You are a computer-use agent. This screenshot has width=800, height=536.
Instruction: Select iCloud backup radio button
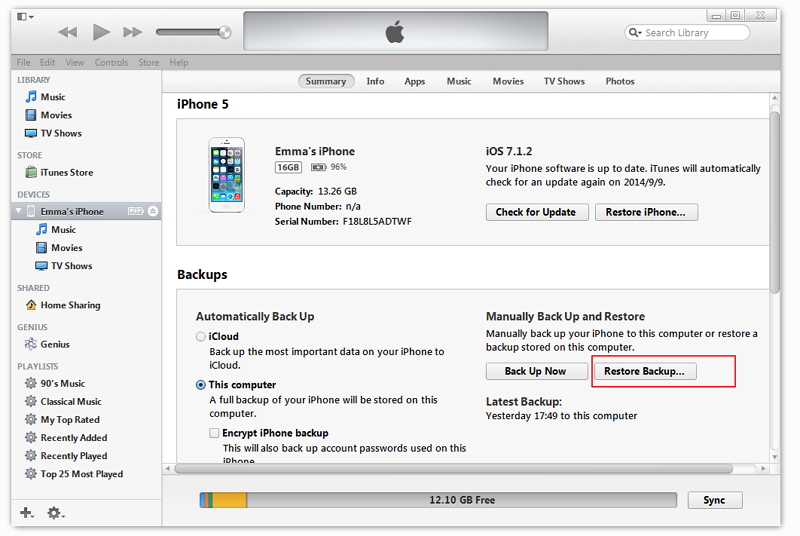(x=201, y=337)
